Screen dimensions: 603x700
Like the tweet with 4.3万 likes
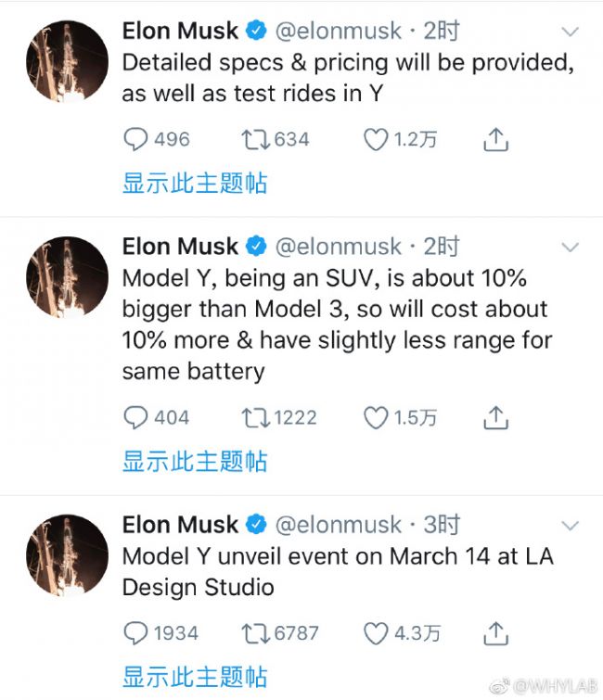coord(375,633)
